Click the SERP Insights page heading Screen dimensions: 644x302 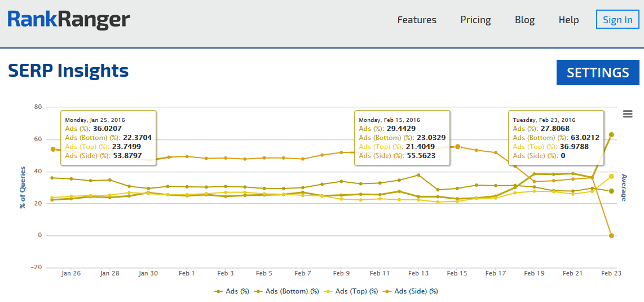tap(68, 71)
